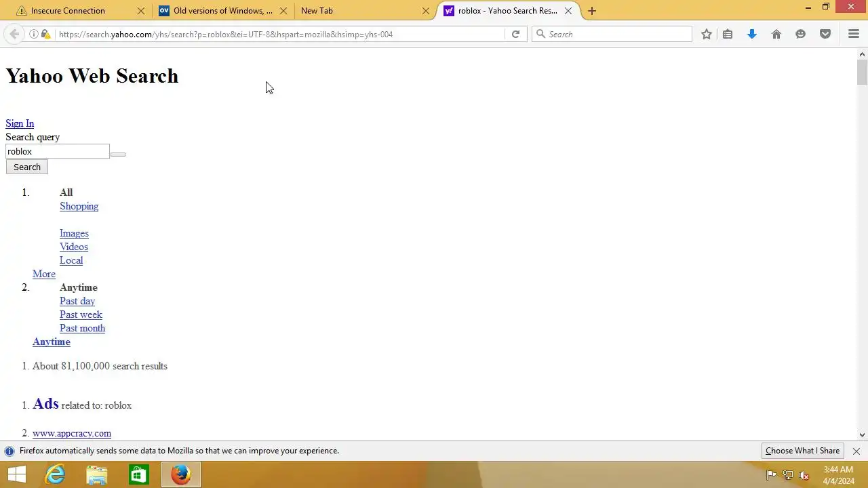868x488 pixels.
Task: Close the Old versions of Windows tab
Action: point(283,11)
